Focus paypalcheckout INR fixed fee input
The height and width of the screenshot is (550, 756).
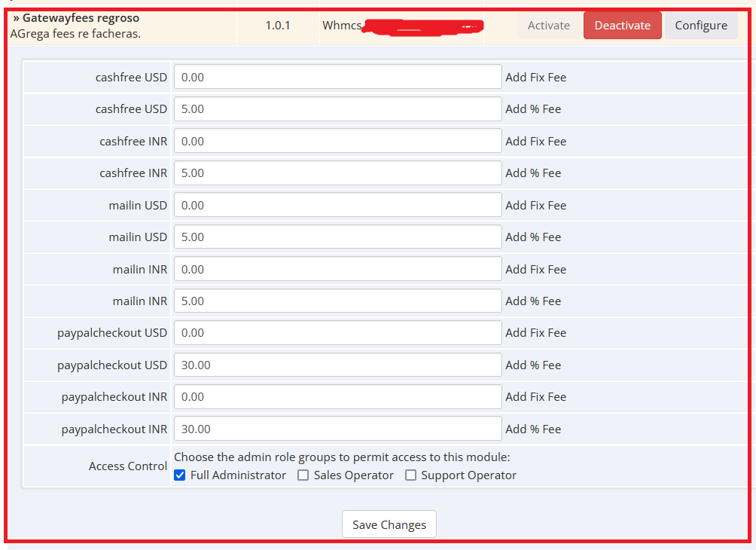point(337,397)
